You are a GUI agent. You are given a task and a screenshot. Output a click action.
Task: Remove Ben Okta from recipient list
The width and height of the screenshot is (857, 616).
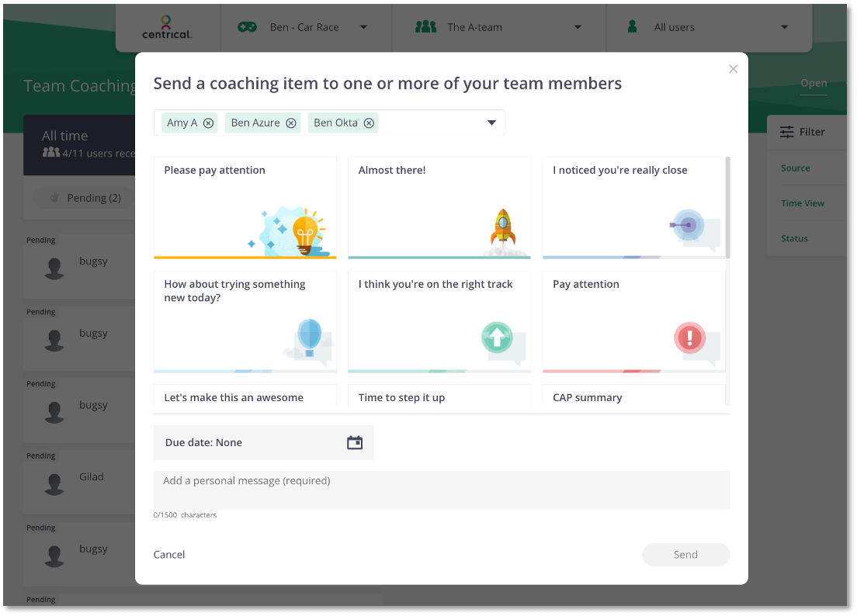point(369,123)
